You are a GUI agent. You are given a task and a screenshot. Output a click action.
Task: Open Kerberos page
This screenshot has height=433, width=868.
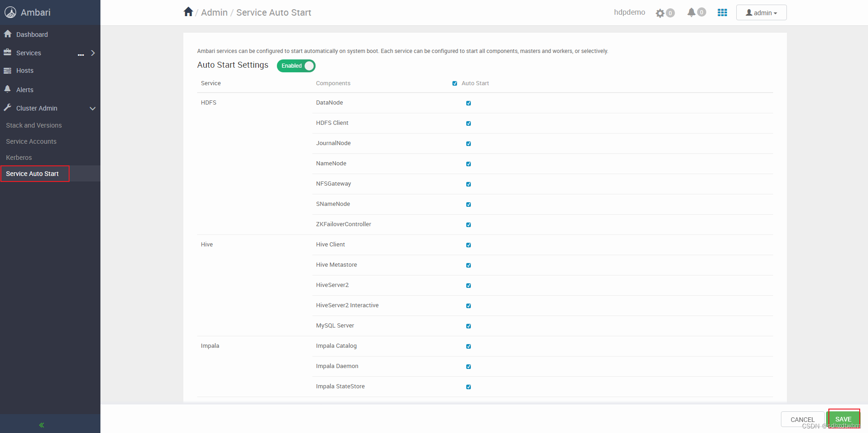pos(19,158)
